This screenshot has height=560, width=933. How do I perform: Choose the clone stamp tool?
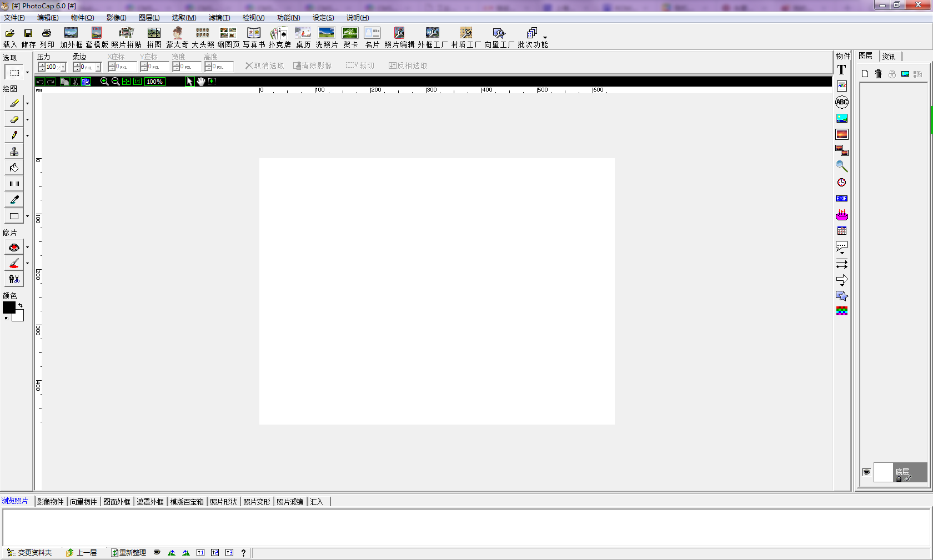coord(14,152)
